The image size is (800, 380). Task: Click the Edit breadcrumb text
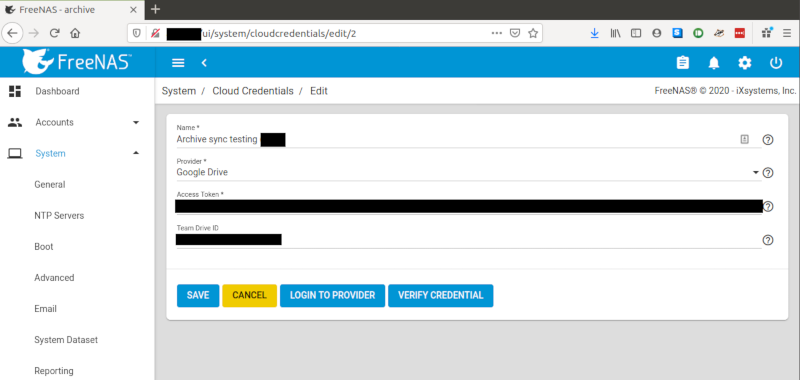click(x=319, y=91)
